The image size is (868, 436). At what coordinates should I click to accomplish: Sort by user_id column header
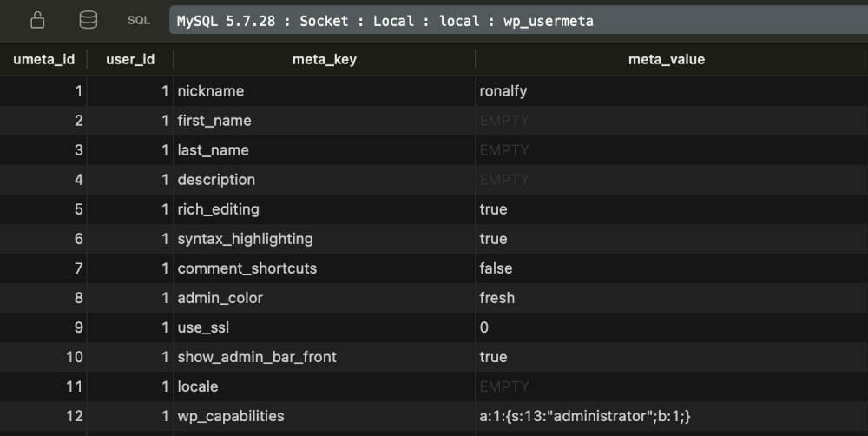coord(130,59)
